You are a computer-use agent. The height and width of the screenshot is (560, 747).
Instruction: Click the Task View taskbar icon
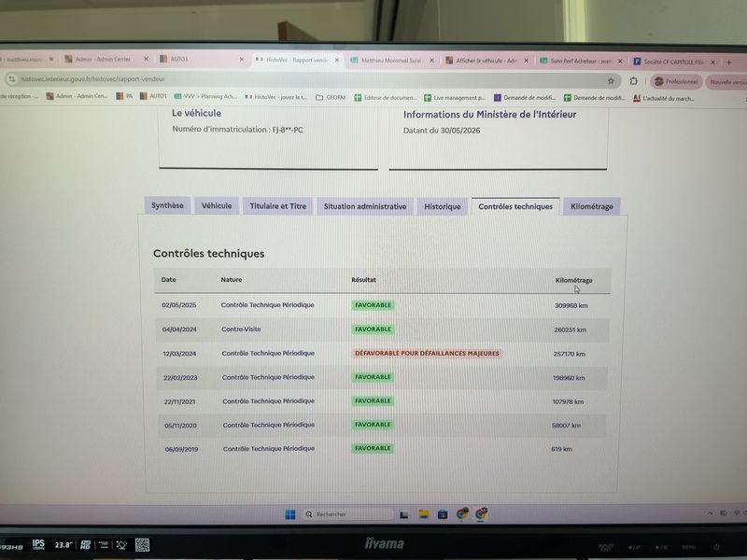404,514
